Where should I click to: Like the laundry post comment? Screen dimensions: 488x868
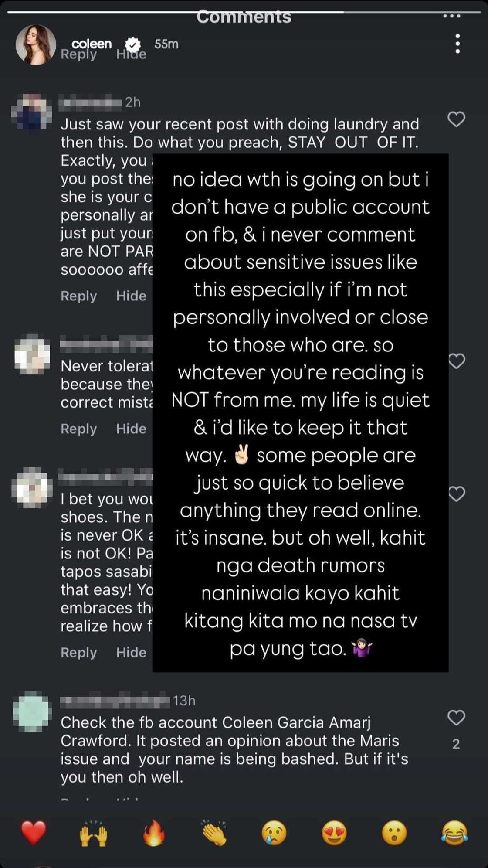pos(456,119)
